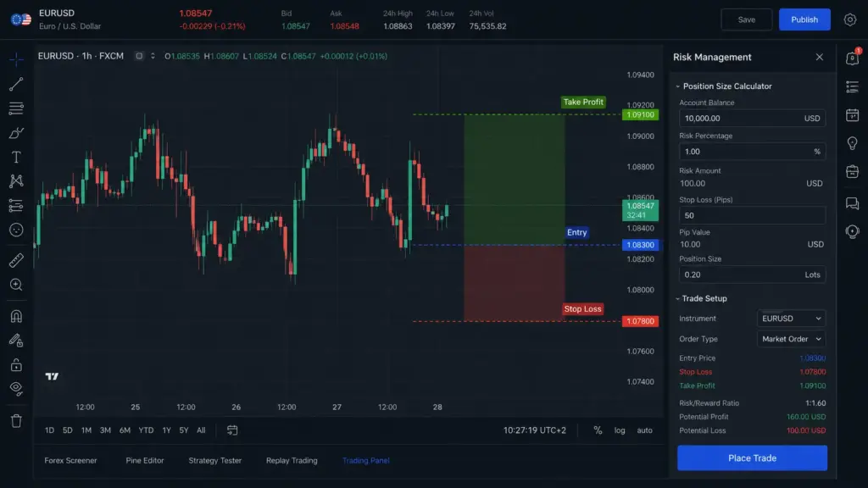868x488 pixels.
Task: Select the YTD time range
Action: pos(146,430)
